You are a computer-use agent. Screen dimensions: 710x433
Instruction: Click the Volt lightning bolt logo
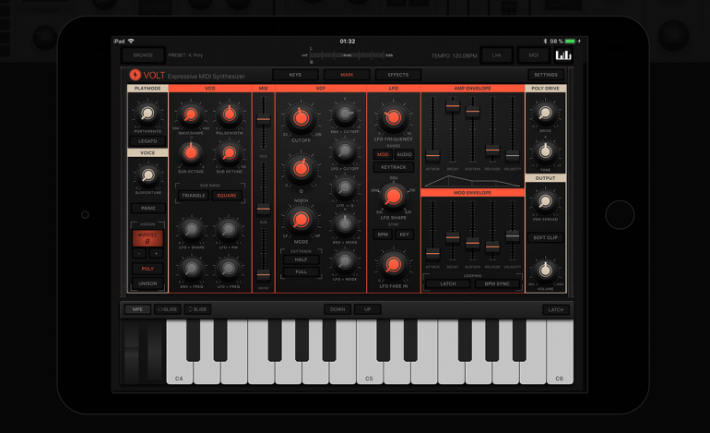135,75
